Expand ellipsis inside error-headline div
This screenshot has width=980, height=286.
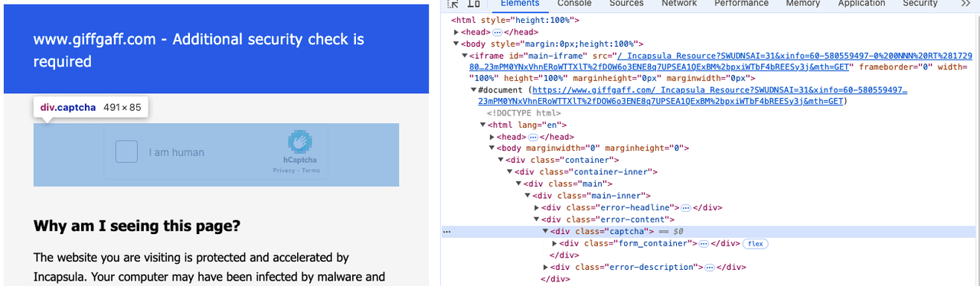pyautogui.click(x=685, y=207)
